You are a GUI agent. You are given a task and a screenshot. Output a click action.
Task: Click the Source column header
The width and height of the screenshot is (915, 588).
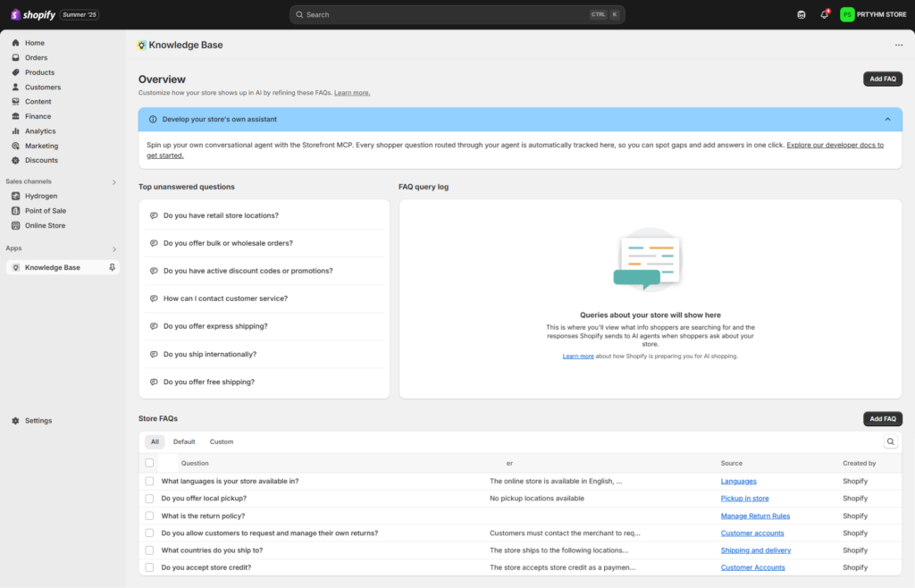click(x=731, y=463)
